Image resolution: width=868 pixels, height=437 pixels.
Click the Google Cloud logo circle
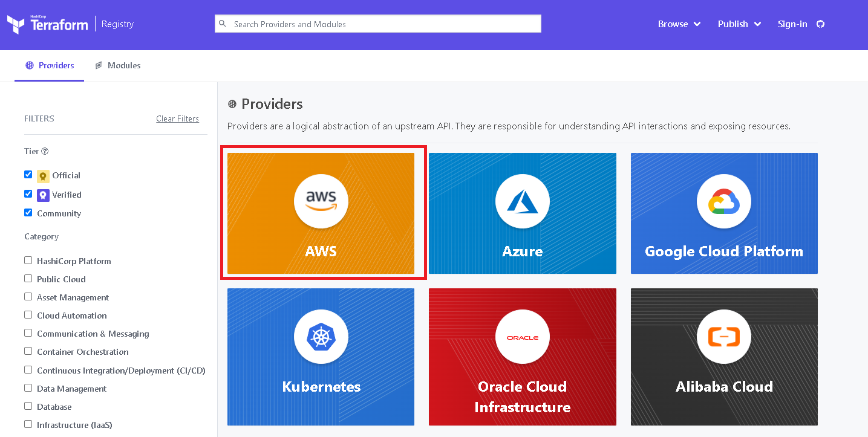pyautogui.click(x=724, y=201)
